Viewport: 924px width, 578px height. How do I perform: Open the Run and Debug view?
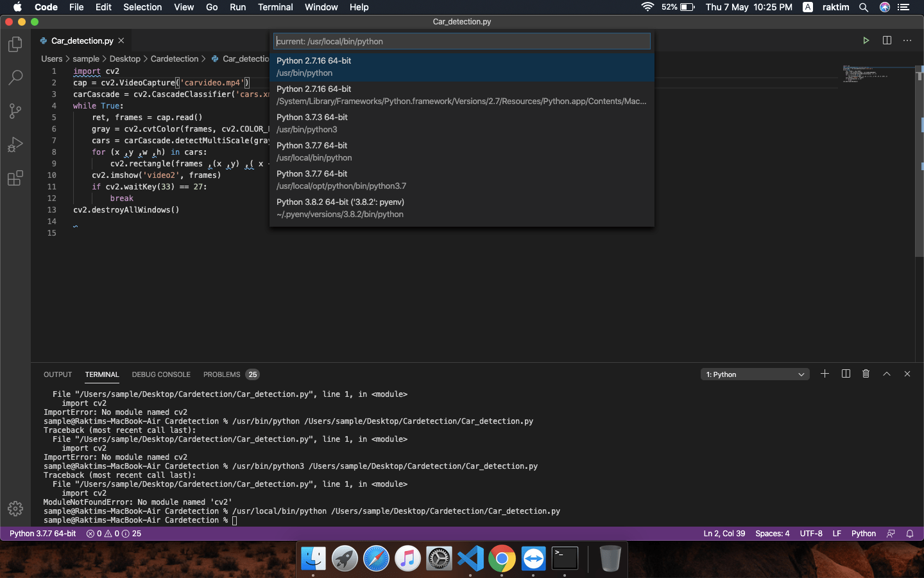15,144
